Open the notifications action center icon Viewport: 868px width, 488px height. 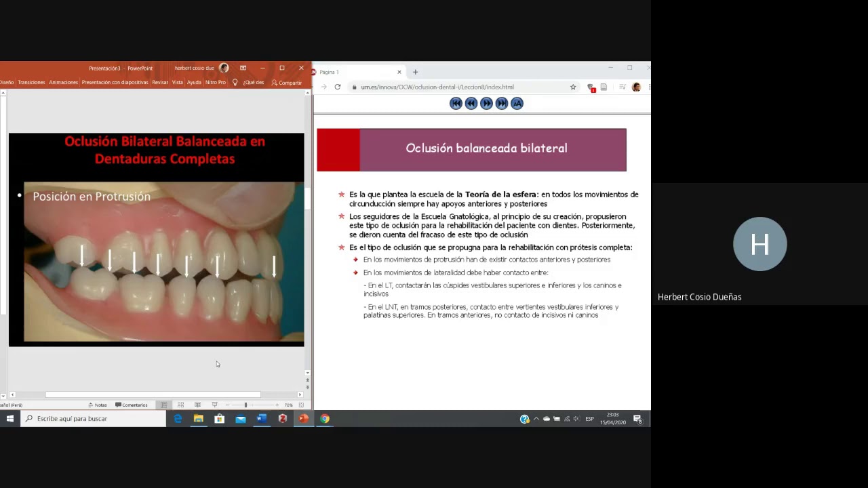click(637, 419)
